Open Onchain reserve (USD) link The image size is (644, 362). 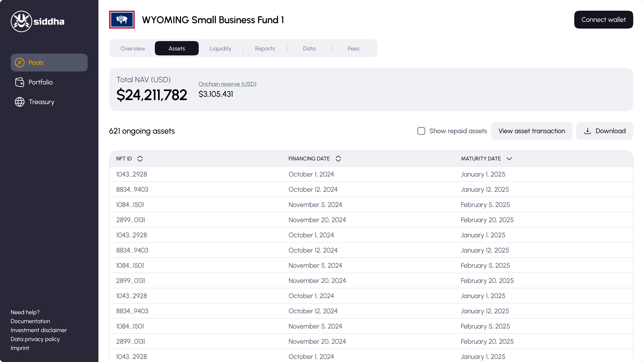(227, 84)
